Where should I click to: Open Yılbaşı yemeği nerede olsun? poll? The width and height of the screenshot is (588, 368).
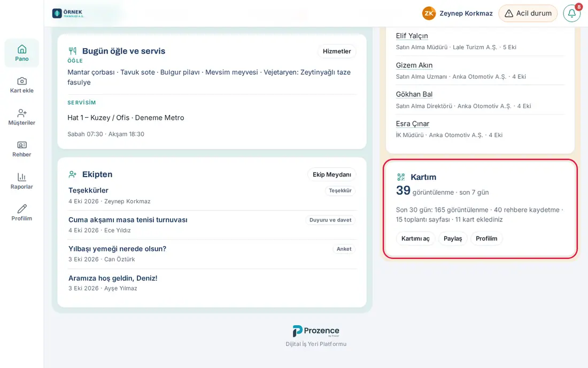(x=118, y=249)
